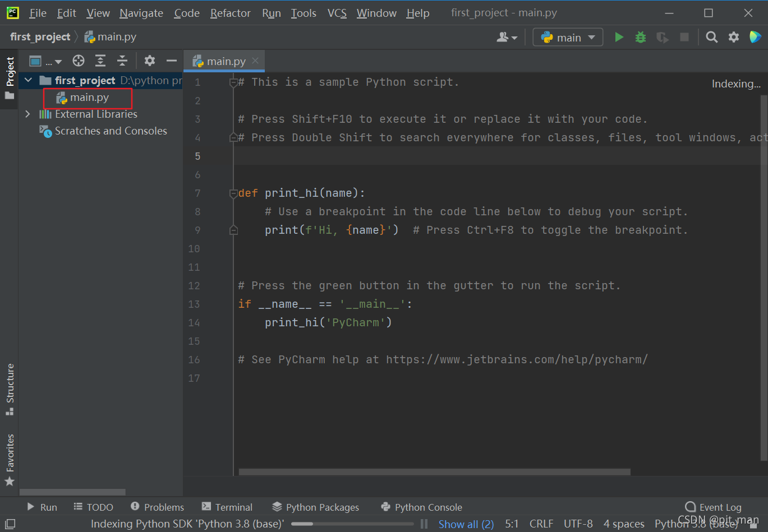Screen dimensions: 768x532
Task: Click the Show all (2) link
Action: [466, 524]
